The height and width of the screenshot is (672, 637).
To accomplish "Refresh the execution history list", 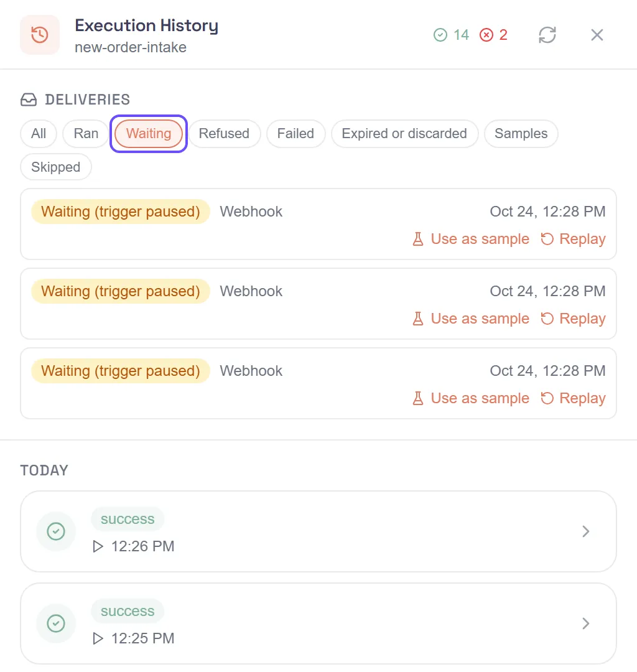I will pos(547,35).
